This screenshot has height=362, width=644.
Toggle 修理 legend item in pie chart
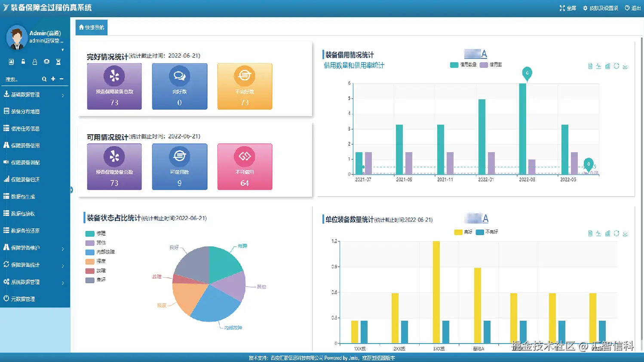click(x=95, y=233)
